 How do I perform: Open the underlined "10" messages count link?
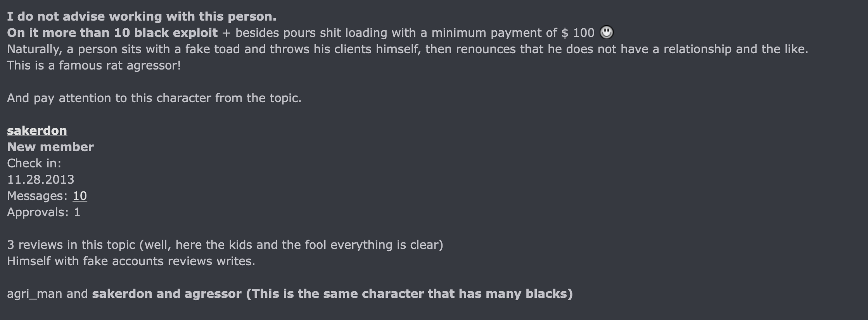click(80, 196)
